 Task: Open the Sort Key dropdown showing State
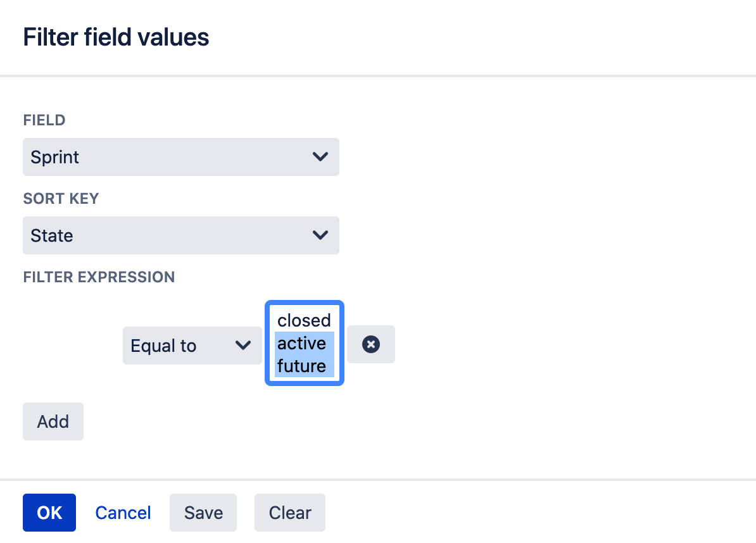pyautogui.click(x=181, y=235)
